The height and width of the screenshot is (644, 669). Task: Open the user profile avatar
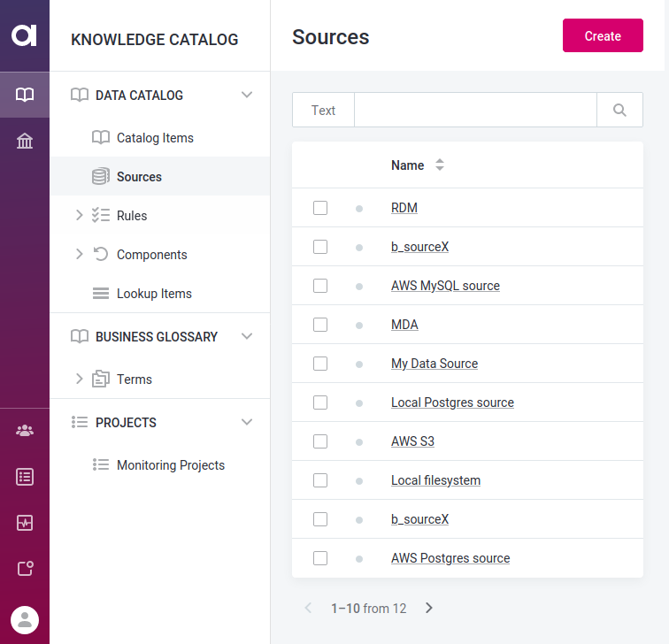25,619
